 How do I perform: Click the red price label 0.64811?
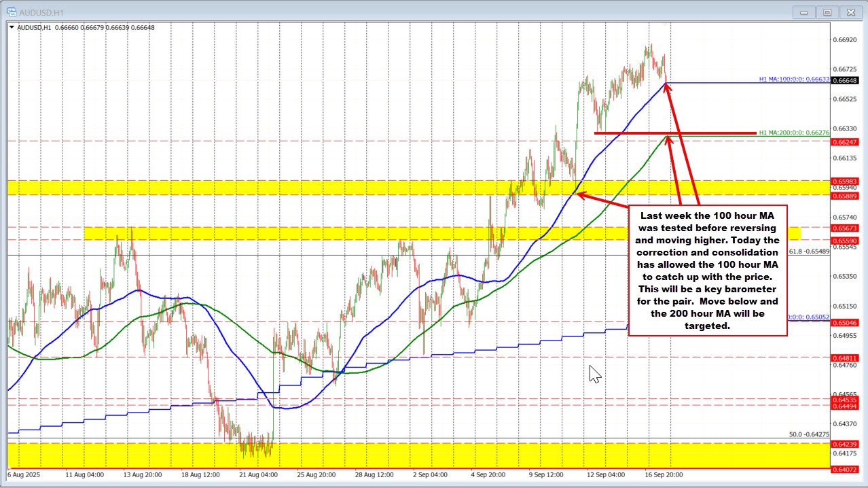pyautogui.click(x=845, y=358)
